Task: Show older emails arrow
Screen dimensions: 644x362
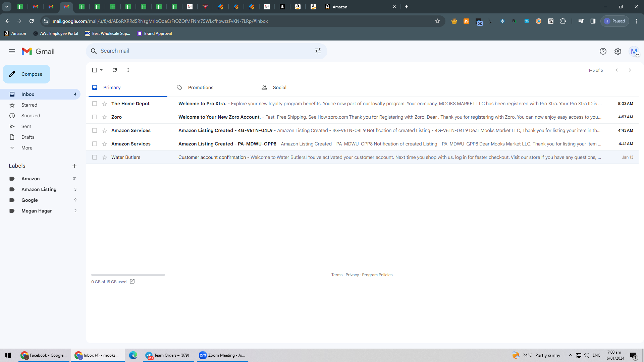Action: coord(630,70)
